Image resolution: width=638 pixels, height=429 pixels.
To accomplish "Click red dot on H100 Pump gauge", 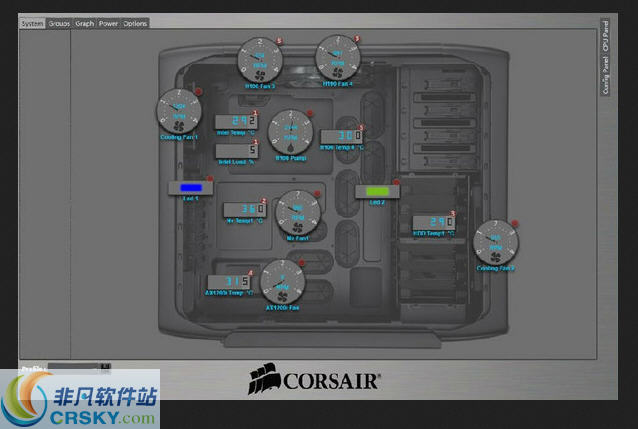I will tap(310, 113).
